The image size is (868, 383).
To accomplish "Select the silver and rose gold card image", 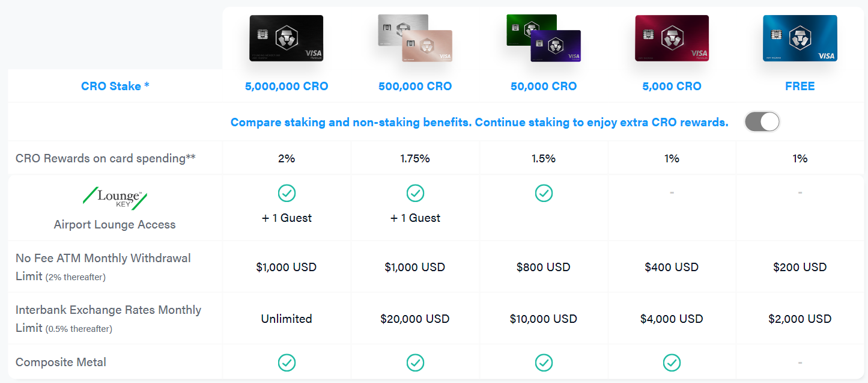I will click(415, 38).
